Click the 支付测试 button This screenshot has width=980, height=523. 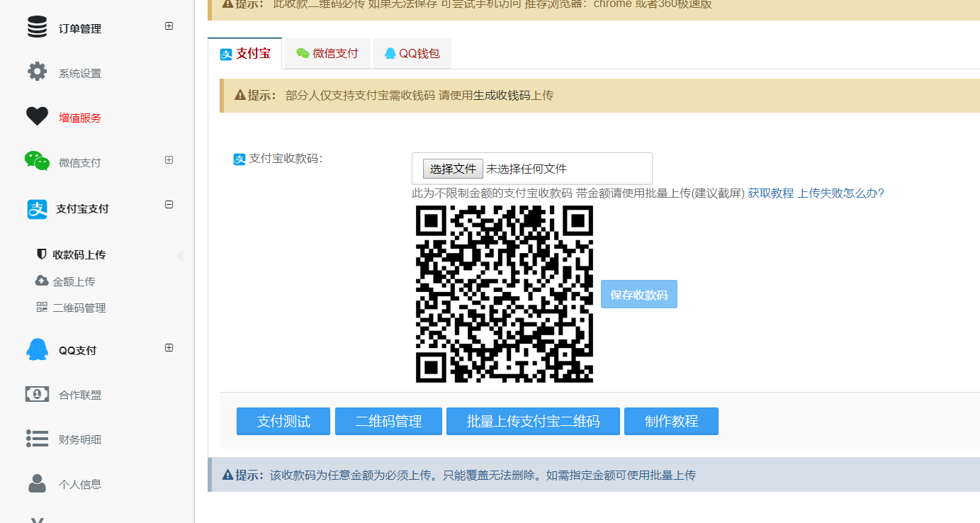tap(283, 421)
